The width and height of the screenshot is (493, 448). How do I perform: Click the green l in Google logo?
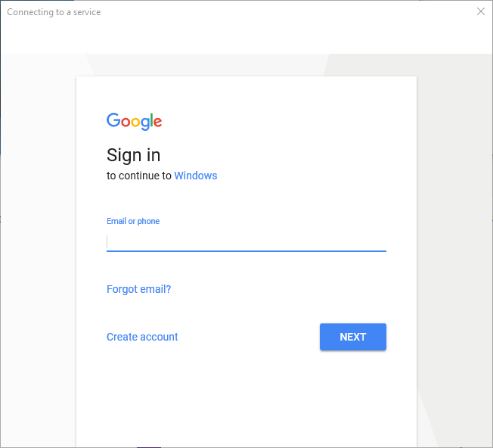click(x=153, y=120)
